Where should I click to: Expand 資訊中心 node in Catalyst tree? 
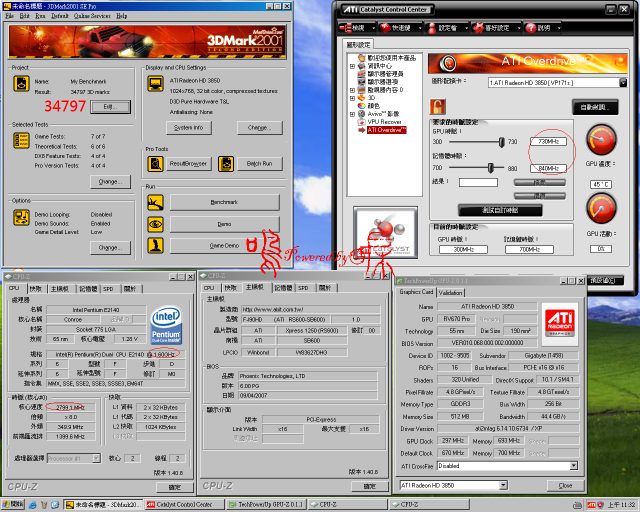(352, 66)
